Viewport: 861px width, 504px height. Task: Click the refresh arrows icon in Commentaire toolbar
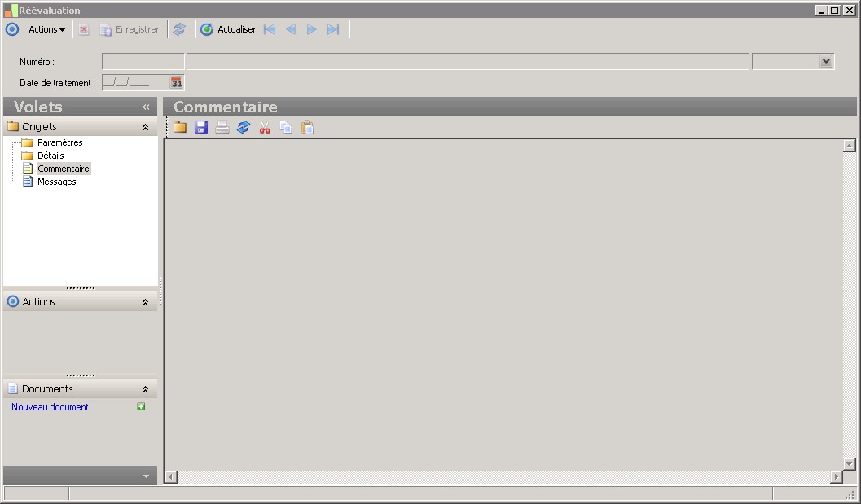tap(244, 127)
